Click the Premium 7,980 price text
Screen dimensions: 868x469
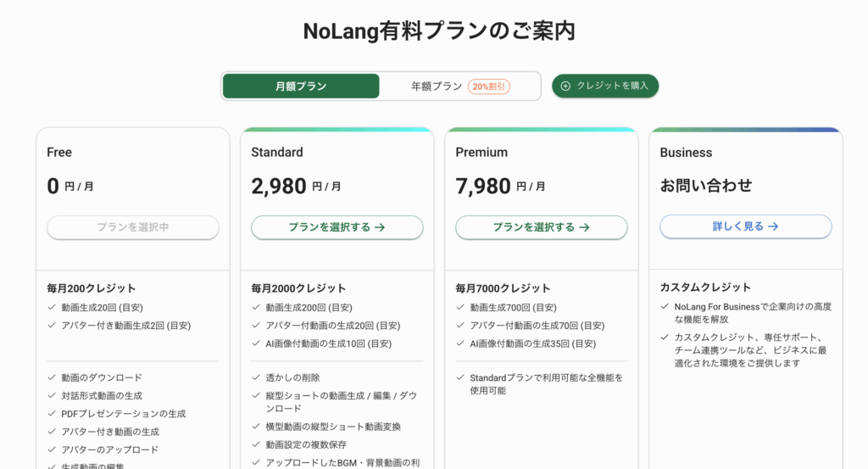click(483, 186)
